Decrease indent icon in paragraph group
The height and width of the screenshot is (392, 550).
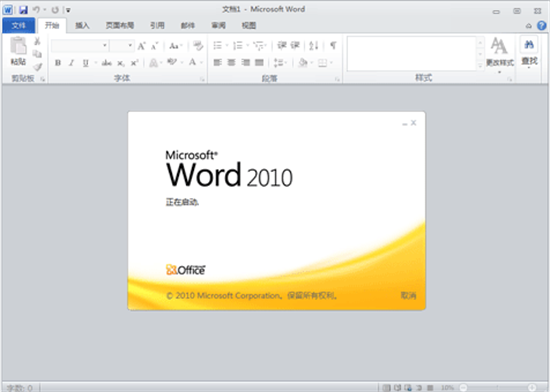[x=282, y=45]
